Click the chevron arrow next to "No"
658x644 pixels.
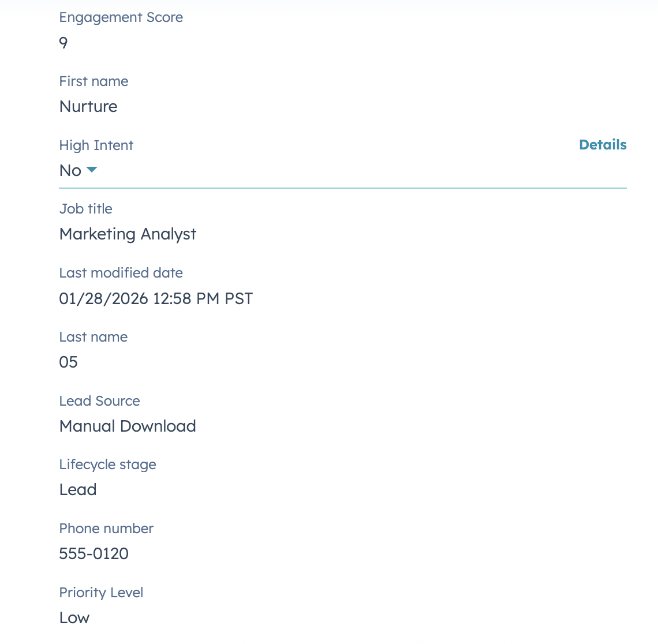coord(92,170)
